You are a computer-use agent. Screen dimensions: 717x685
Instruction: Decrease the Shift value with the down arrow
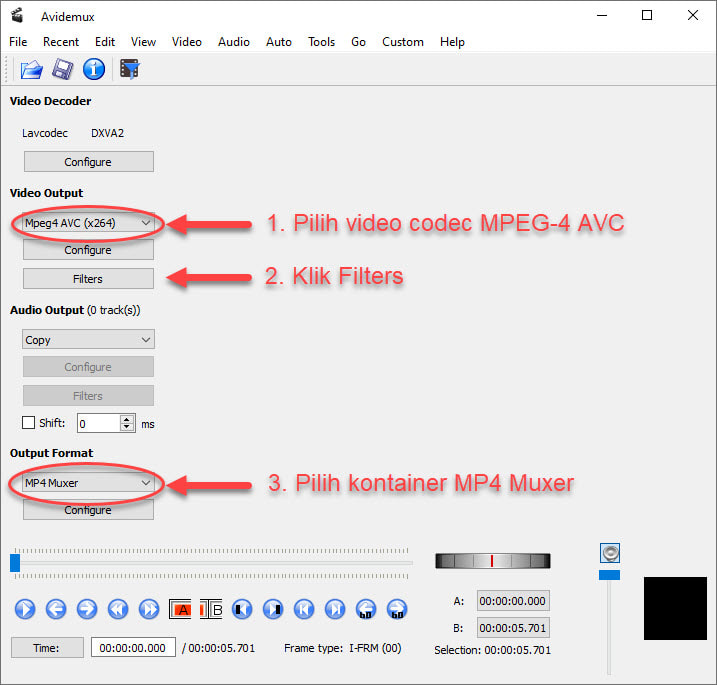point(127,427)
